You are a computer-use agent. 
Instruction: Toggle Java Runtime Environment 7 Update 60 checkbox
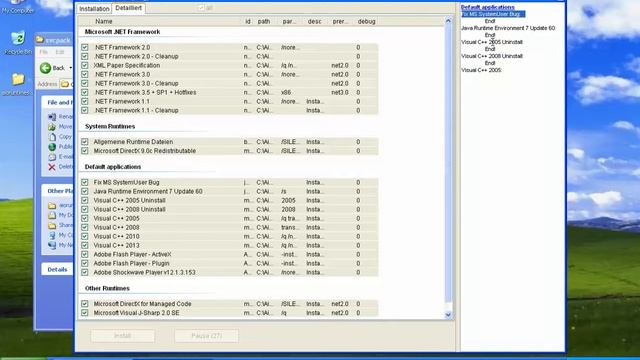click(84, 191)
